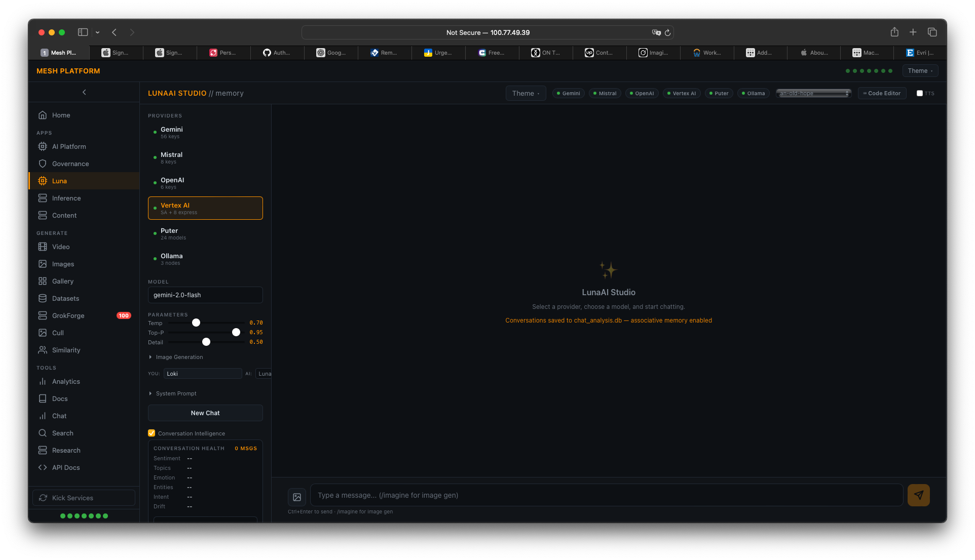This screenshot has height=560, width=975.
Task: Expand the System Prompt section
Action: click(x=176, y=393)
